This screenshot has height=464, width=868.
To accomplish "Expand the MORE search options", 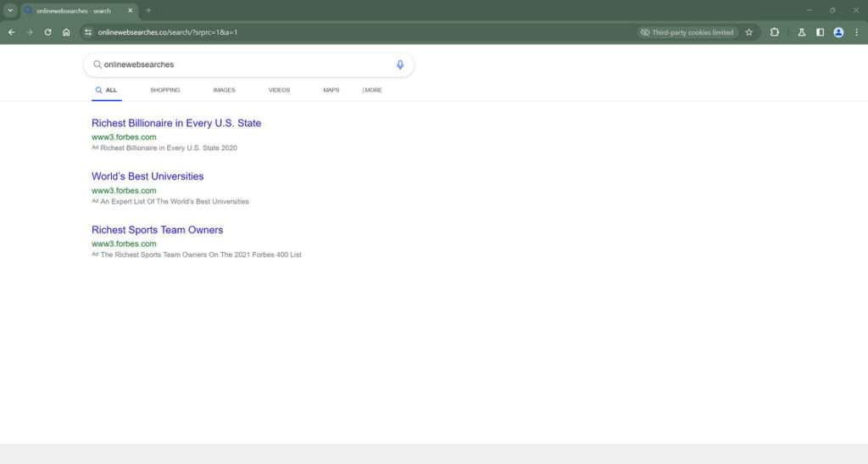I will 372,90.
